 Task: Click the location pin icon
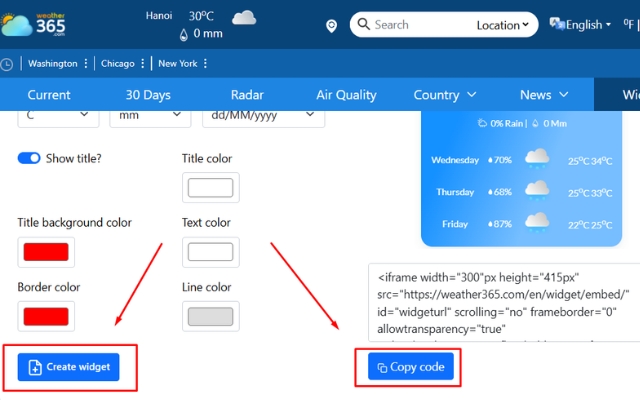(332, 25)
